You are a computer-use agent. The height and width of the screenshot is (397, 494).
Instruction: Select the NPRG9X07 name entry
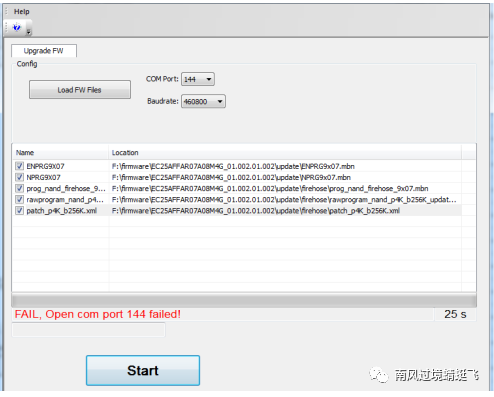coord(44,177)
